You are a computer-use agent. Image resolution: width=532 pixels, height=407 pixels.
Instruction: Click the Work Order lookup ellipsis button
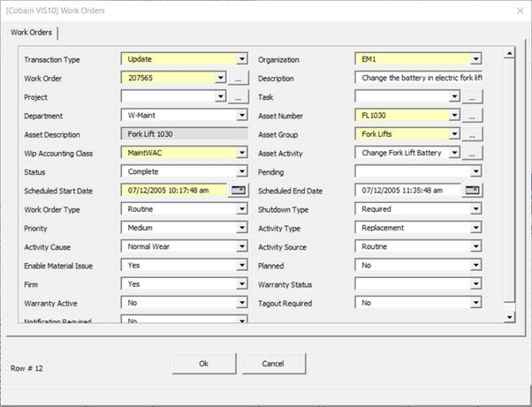point(239,79)
